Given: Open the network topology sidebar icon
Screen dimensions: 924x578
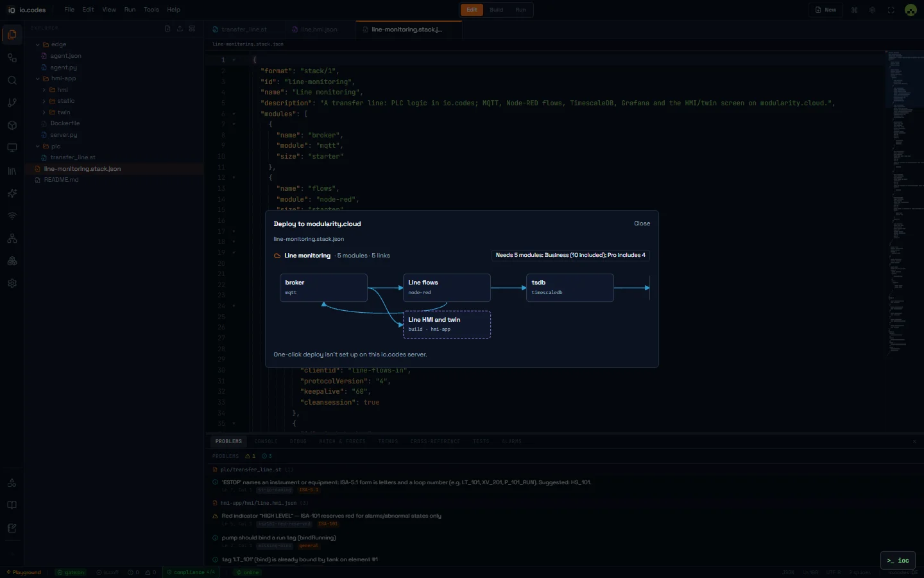Looking at the screenshot, I should click(12, 238).
